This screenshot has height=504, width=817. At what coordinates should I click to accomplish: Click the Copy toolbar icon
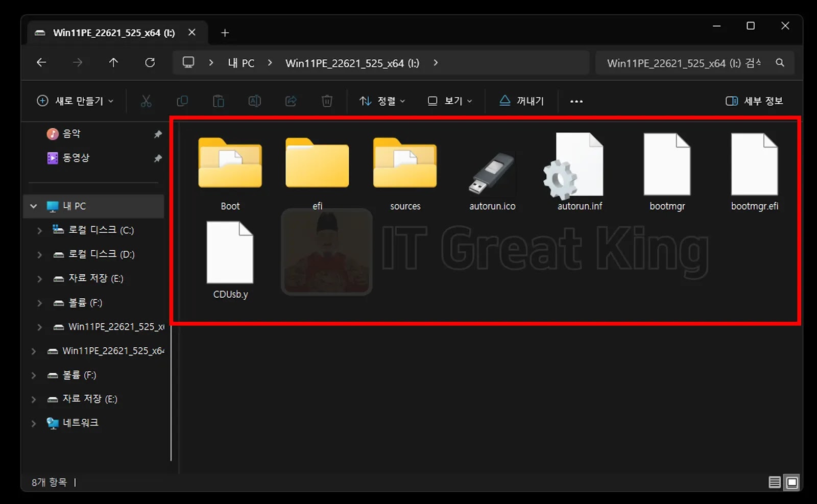(x=182, y=101)
